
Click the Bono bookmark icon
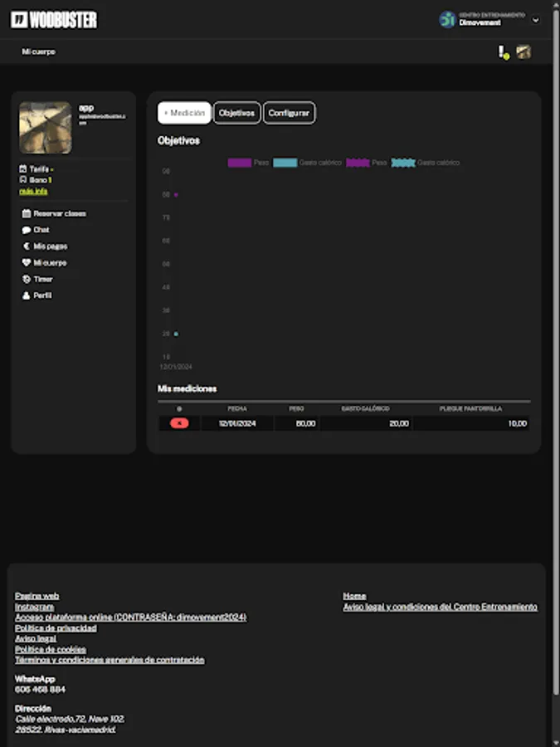23,179
